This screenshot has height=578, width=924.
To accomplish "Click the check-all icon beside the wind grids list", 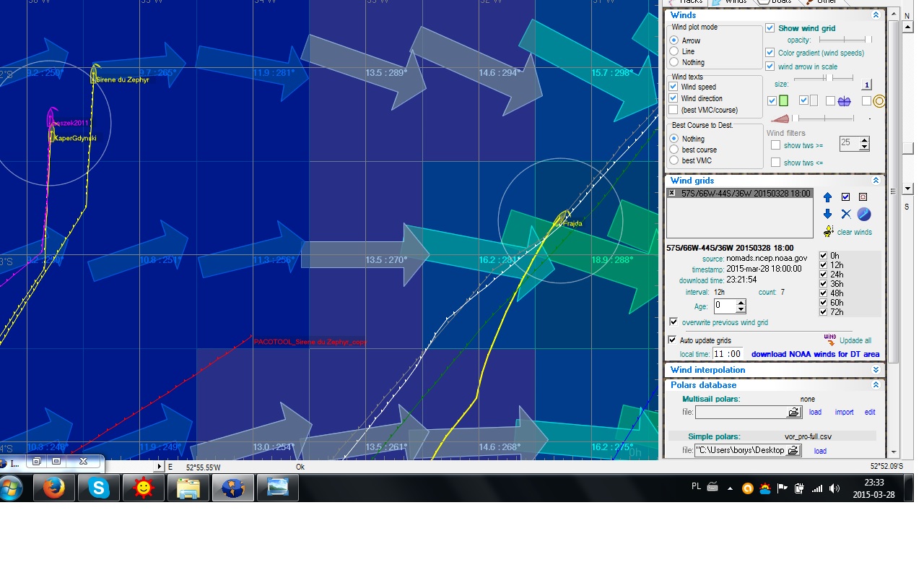I will coord(845,197).
